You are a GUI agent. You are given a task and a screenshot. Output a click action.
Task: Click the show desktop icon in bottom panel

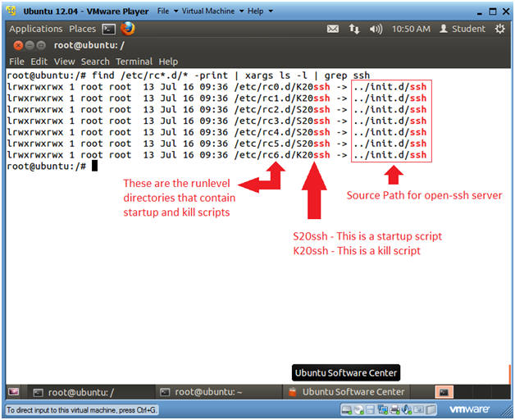pos(14,392)
